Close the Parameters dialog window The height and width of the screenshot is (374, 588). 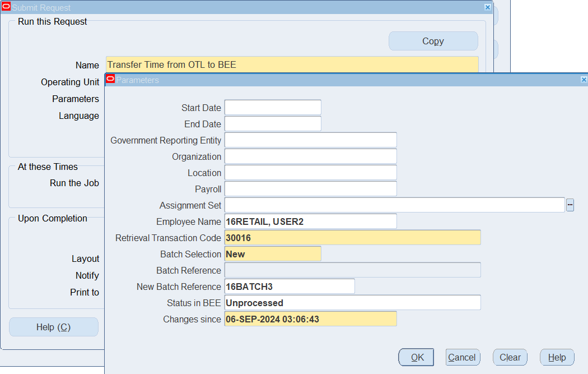(584, 80)
